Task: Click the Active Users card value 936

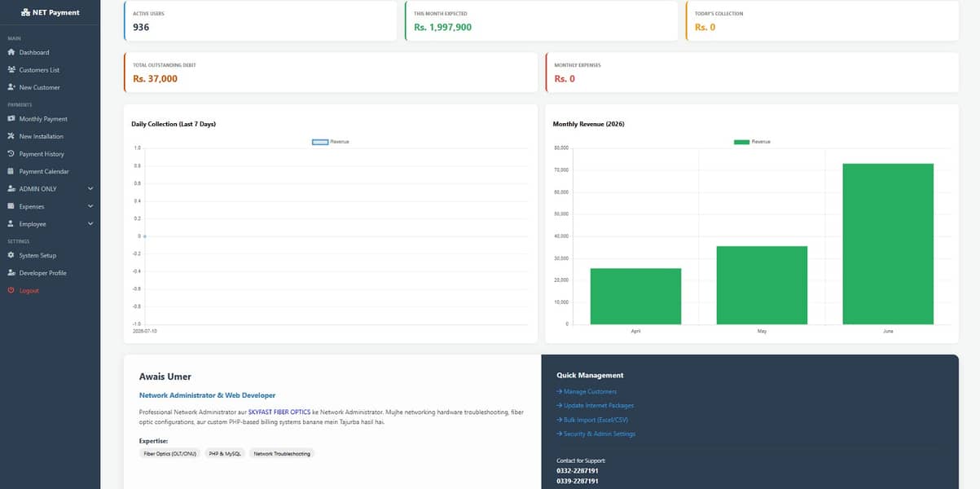Action: coord(141,27)
